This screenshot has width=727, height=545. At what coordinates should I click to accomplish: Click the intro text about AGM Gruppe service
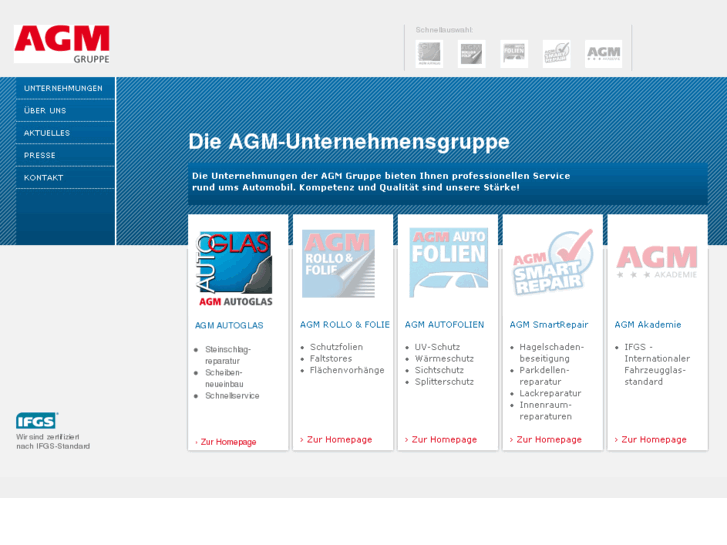(x=381, y=181)
